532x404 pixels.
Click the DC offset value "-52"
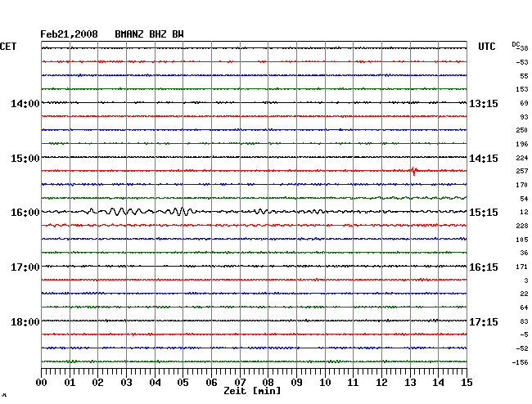point(522,348)
